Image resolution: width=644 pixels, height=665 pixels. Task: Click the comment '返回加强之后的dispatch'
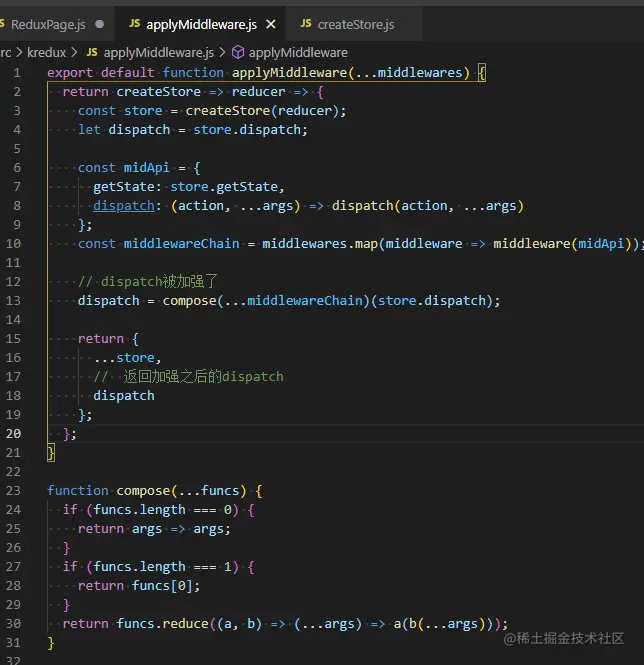click(x=203, y=377)
